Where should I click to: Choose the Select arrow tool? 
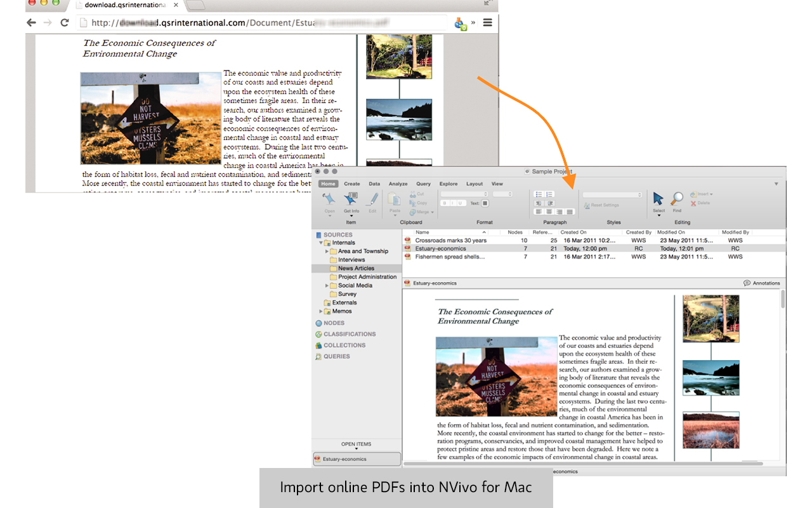pyautogui.click(x=658, y=199)
